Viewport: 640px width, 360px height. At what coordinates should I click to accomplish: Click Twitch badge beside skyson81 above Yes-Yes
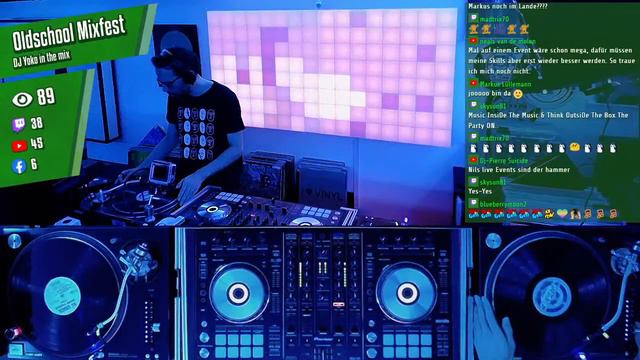tap(473, 181)
